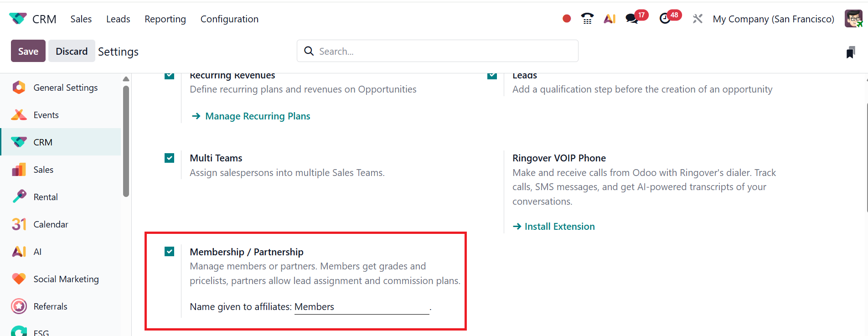Uncheck the Multi Teams checkbox

point(169,158)
